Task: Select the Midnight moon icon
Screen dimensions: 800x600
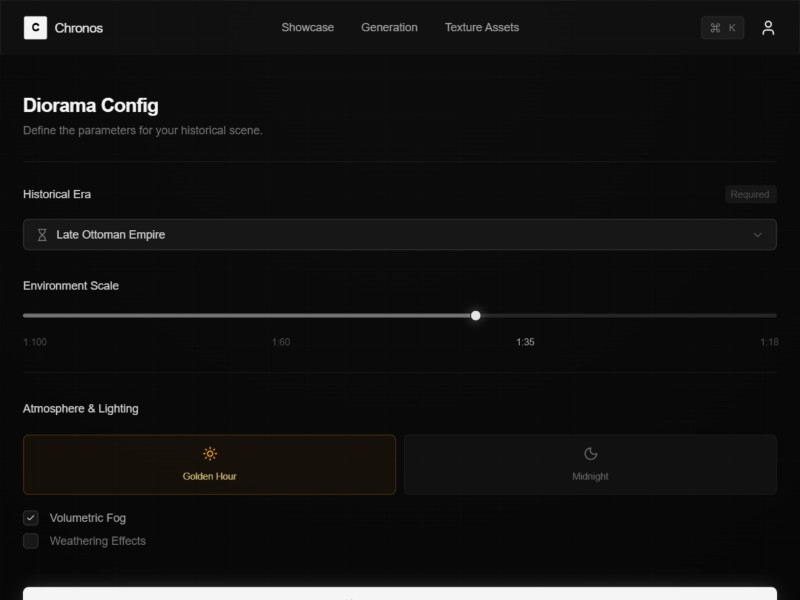Action: [590, 454]
